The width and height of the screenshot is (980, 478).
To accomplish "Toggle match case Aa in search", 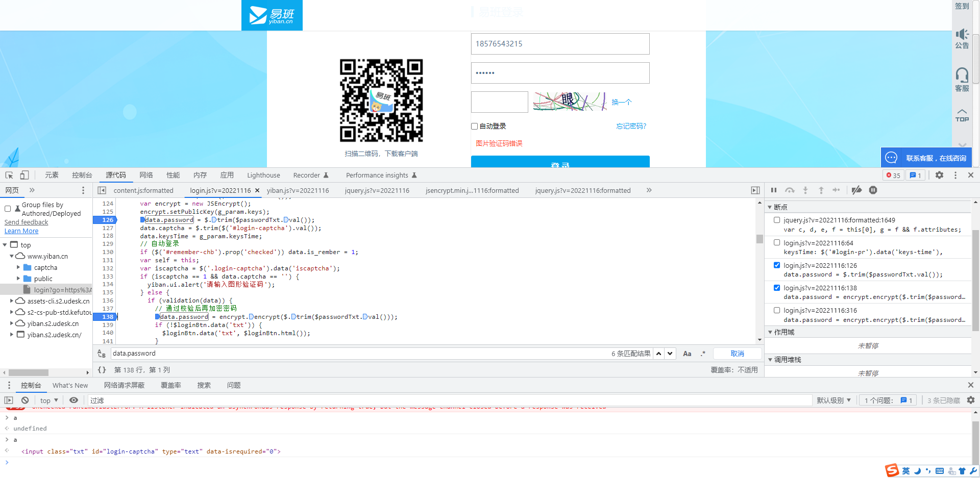I will (687, 354).
